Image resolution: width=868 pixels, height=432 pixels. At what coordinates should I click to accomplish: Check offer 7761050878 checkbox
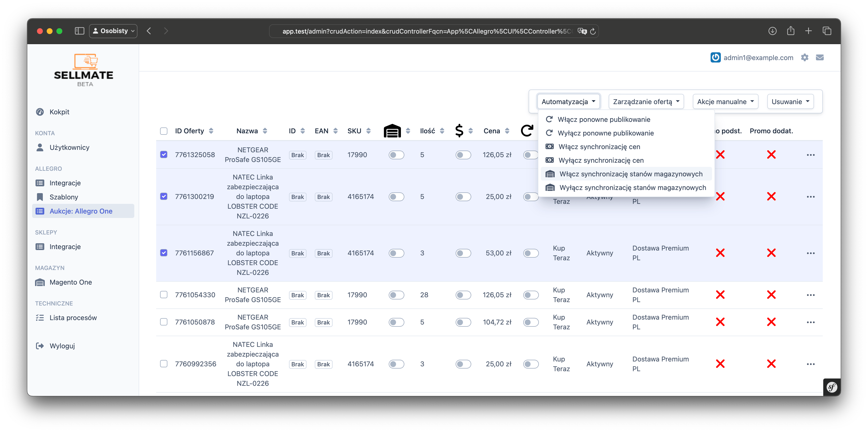tap(164, 322)
